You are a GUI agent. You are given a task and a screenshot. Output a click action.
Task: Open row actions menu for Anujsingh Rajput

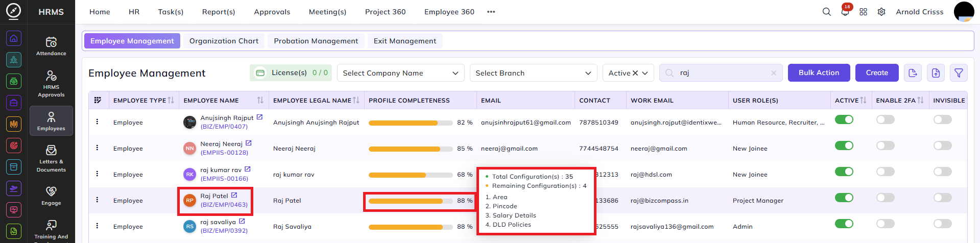coord(97,121)
